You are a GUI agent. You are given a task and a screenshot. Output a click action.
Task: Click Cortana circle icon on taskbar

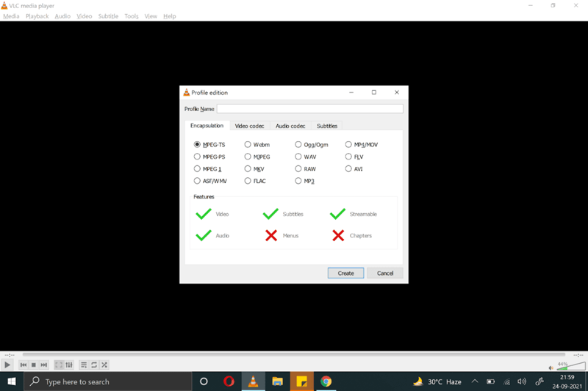click(204, 381)
